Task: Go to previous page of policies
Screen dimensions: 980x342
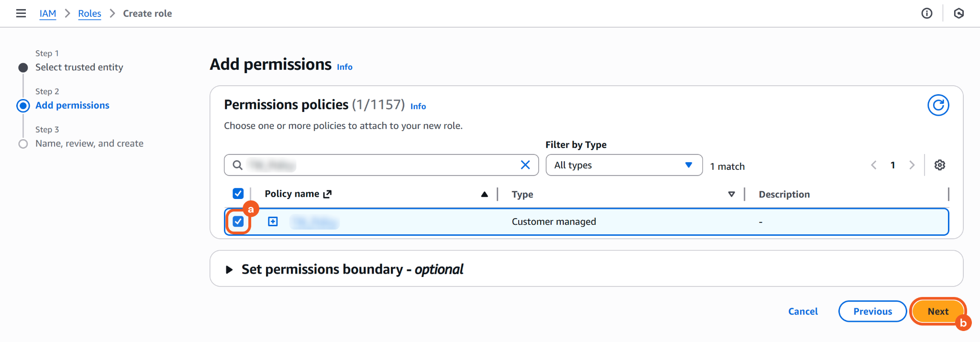Action: 874,165
